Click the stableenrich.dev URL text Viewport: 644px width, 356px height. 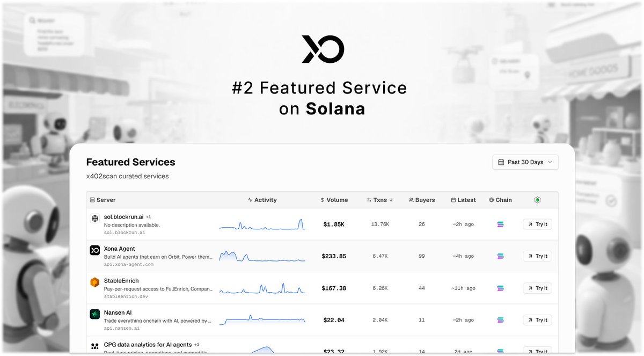click(126, 296)
